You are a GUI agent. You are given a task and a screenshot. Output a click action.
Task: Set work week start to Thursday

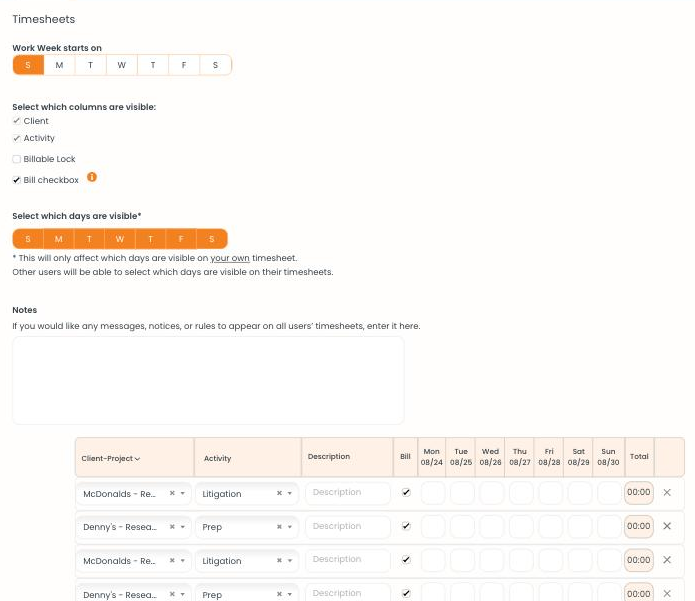coord(153,65)
